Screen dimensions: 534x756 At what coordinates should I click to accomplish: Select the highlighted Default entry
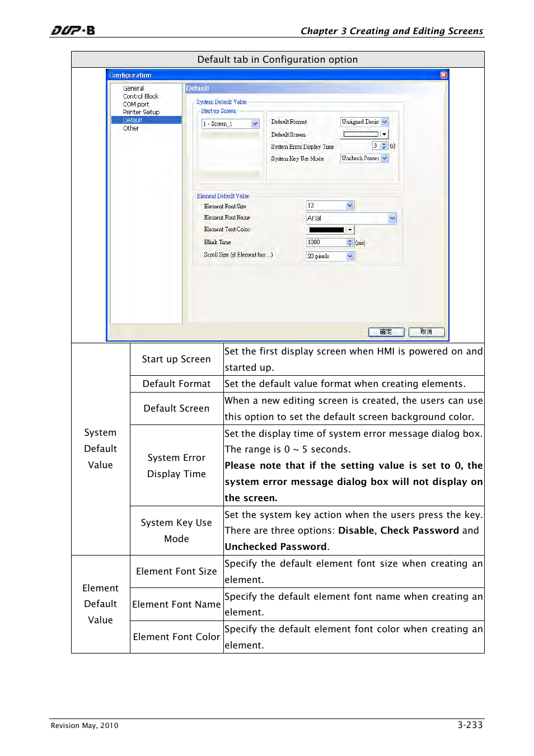pyautogui.click(x=146, y=120)
